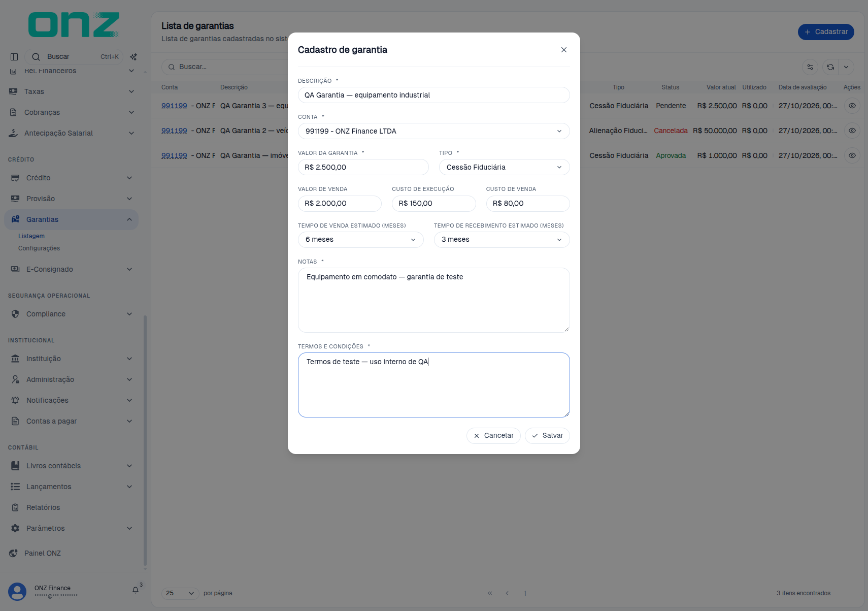This screenshot has height=611, width=868.
Task: Go to first page pagination arrow
Action: pos(490,593)
